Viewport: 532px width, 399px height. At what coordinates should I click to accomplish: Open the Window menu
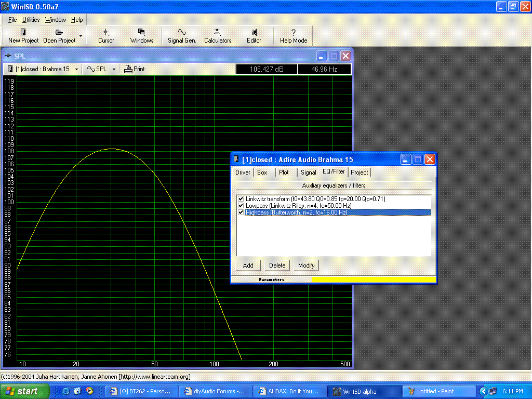(x=55, y=20)
